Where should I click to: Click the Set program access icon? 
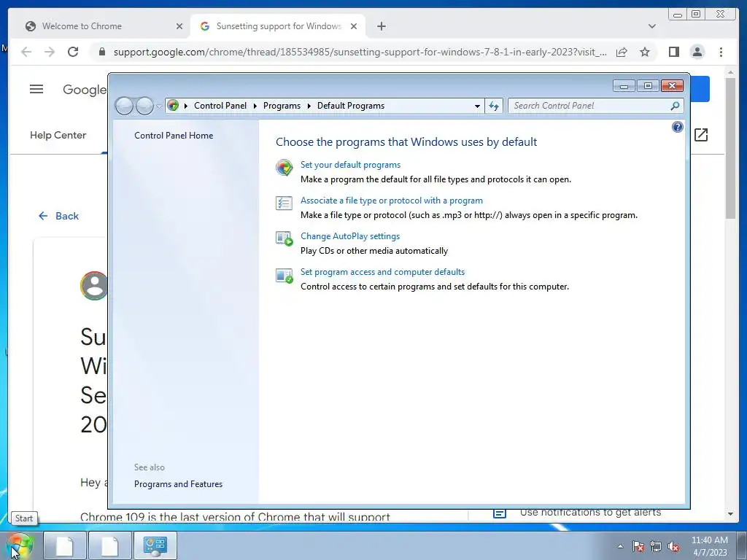click(x=285, y=275)
